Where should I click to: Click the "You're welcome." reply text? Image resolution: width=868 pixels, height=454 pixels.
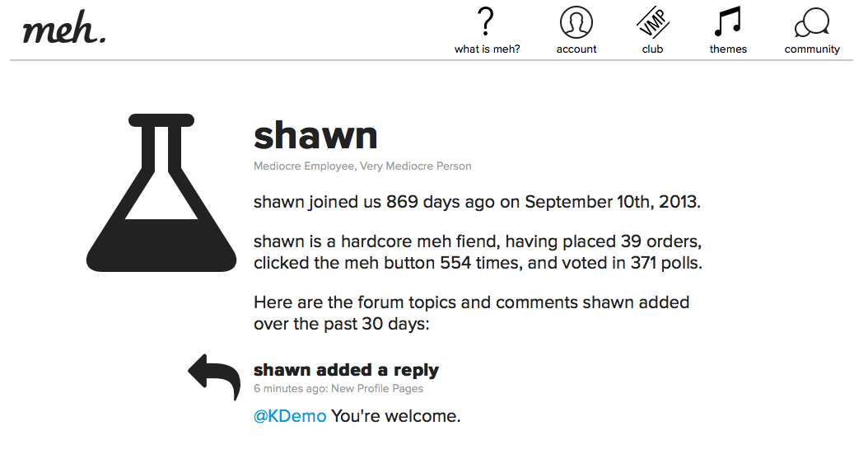pos(395,416)
